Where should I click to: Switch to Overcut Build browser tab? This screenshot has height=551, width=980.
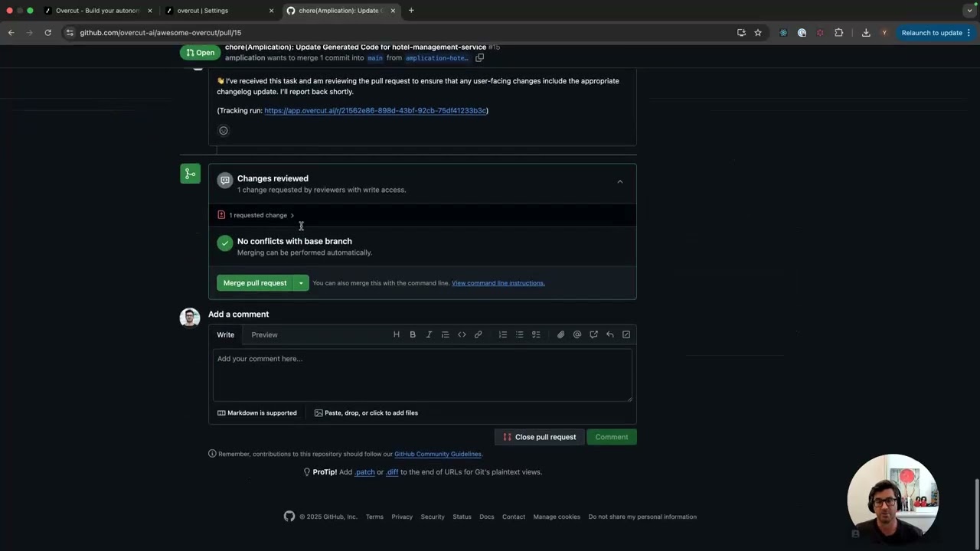click(98, 11)
